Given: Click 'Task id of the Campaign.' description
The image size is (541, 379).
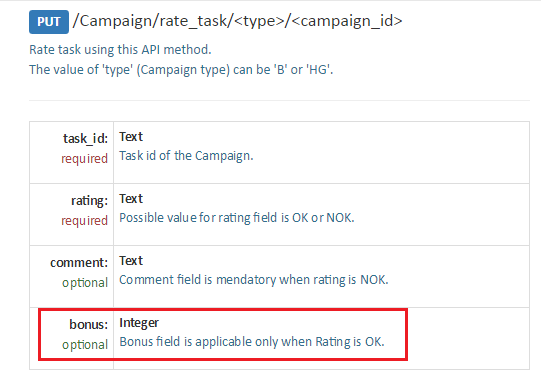Looking at the screenshot, I should click(x=186, y=156).
